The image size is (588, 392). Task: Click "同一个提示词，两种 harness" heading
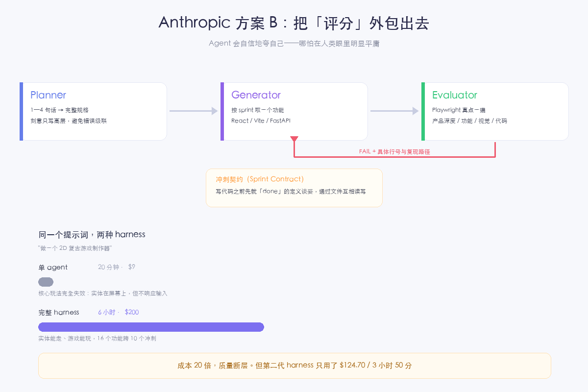[92, 234]
